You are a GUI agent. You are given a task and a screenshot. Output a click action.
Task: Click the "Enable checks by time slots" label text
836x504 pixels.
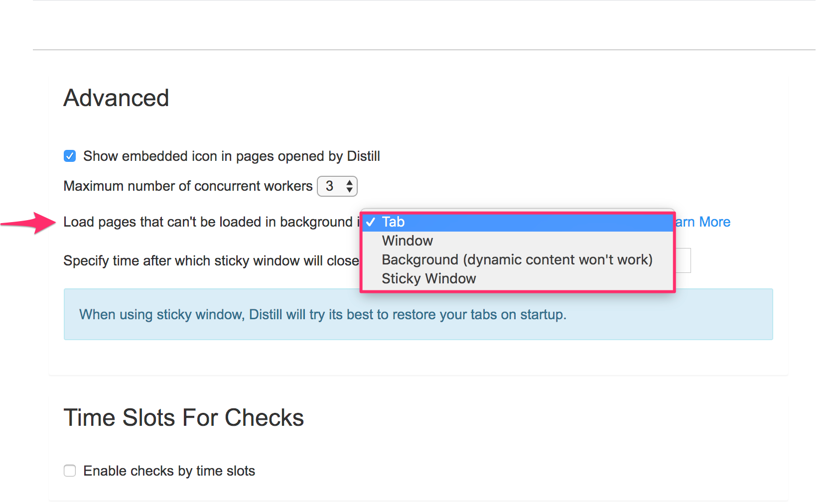coord(169,471)
